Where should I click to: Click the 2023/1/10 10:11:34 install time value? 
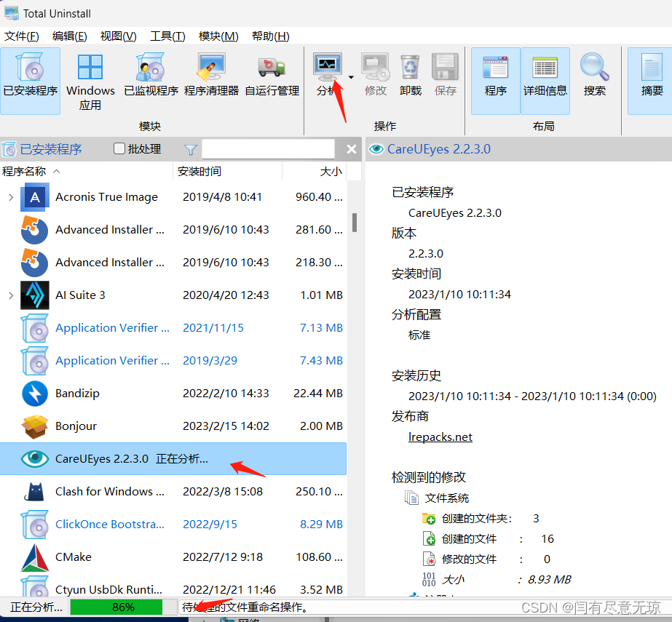(x=459, y=295)
